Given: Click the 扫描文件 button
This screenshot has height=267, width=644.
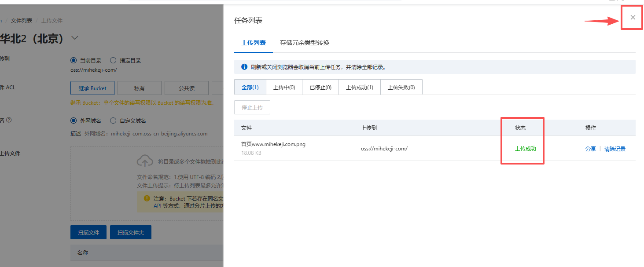Looking at the screenshot, I should pos(88,232).
